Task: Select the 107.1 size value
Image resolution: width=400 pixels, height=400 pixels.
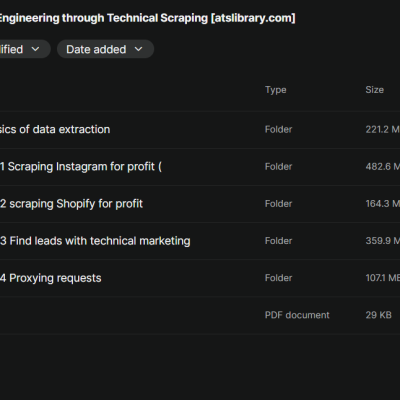Action: pos(382,278)
